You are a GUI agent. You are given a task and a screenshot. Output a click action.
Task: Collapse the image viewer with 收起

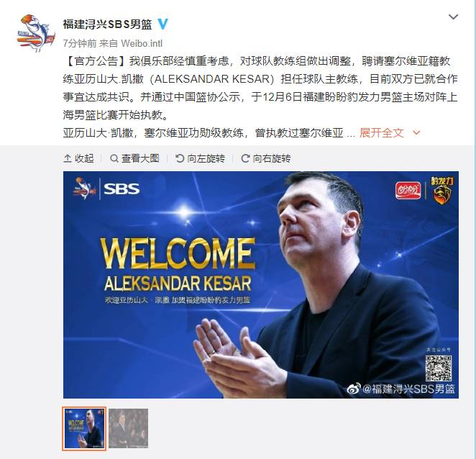[78, 158]
